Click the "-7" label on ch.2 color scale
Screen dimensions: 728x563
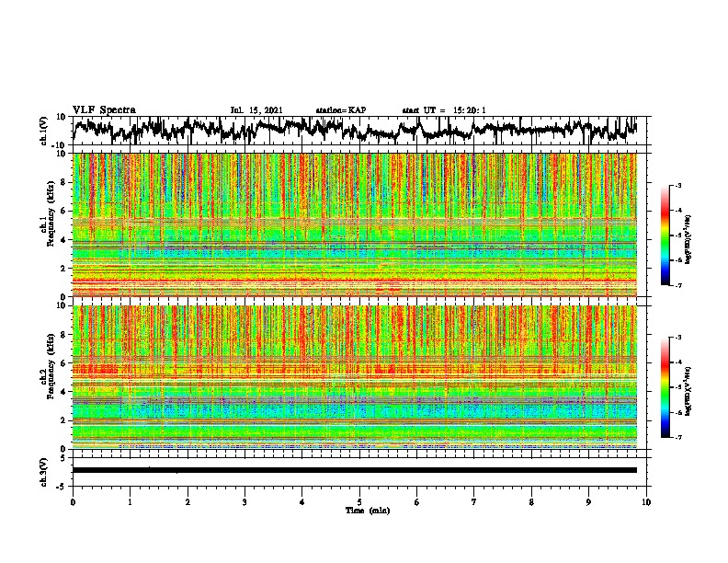click(678, 438)
